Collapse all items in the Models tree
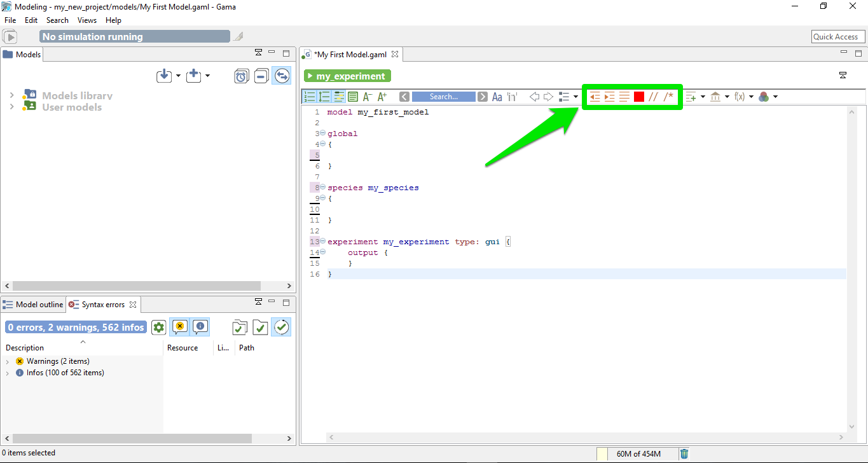This screenshot has width=868, height=463. 261,76
